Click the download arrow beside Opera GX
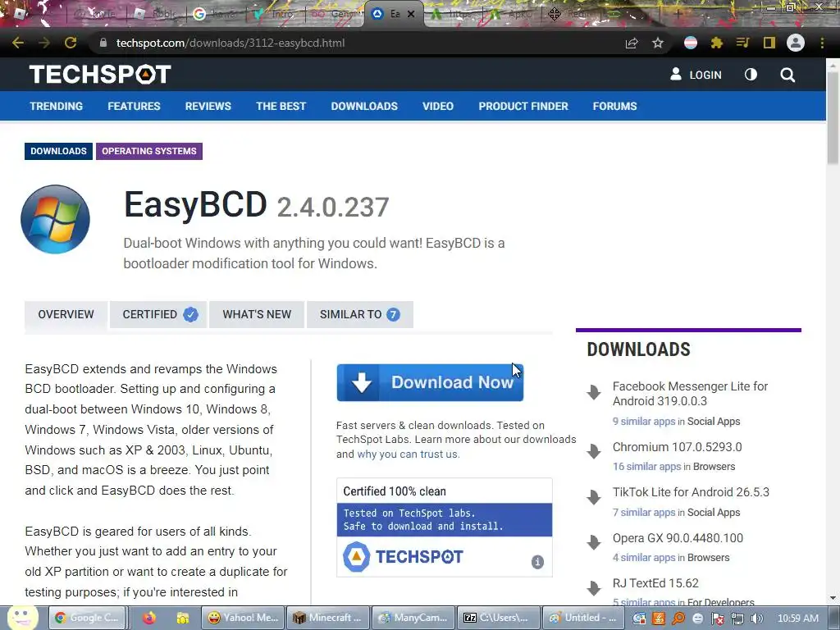 [x=594, y=542]
